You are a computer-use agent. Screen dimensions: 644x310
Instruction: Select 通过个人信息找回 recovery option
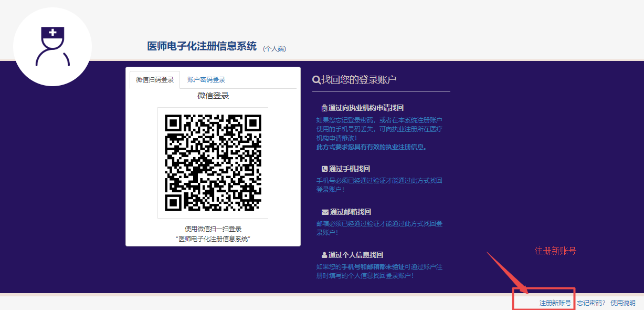[356, 255]
